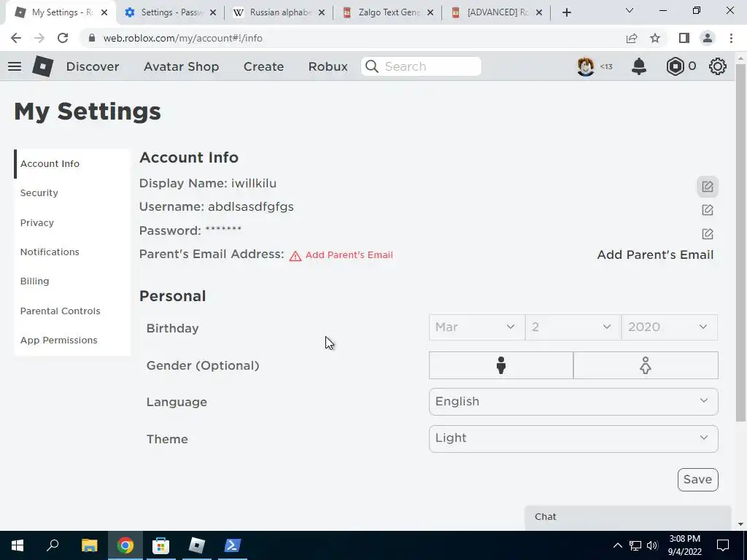Edit the Display Name with pencil icon

(x=708, y=187)
